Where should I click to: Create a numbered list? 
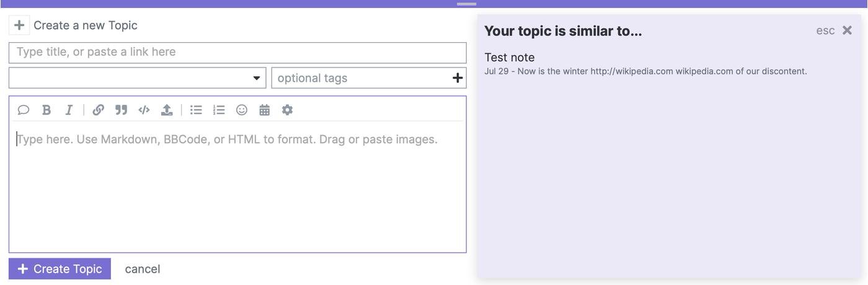pos(219,110)
